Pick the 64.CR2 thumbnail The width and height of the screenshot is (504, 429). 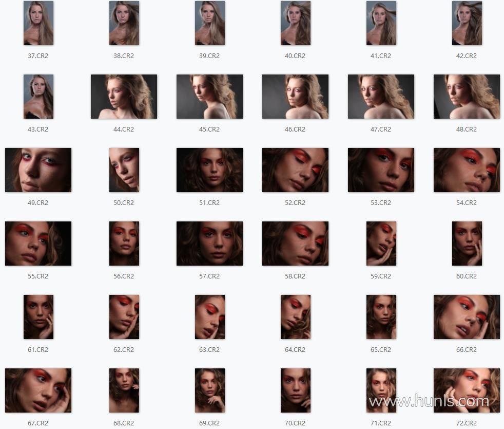[296, 317]
